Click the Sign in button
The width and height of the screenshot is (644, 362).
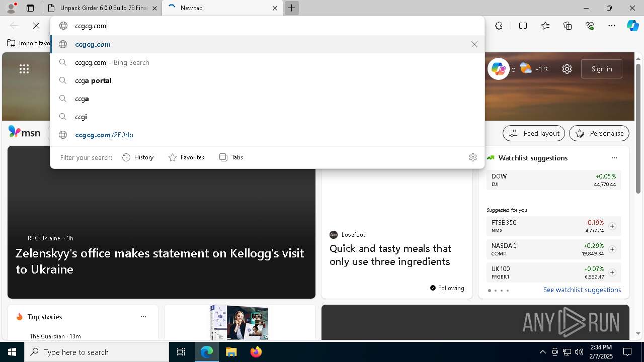[x=602, y=69]
